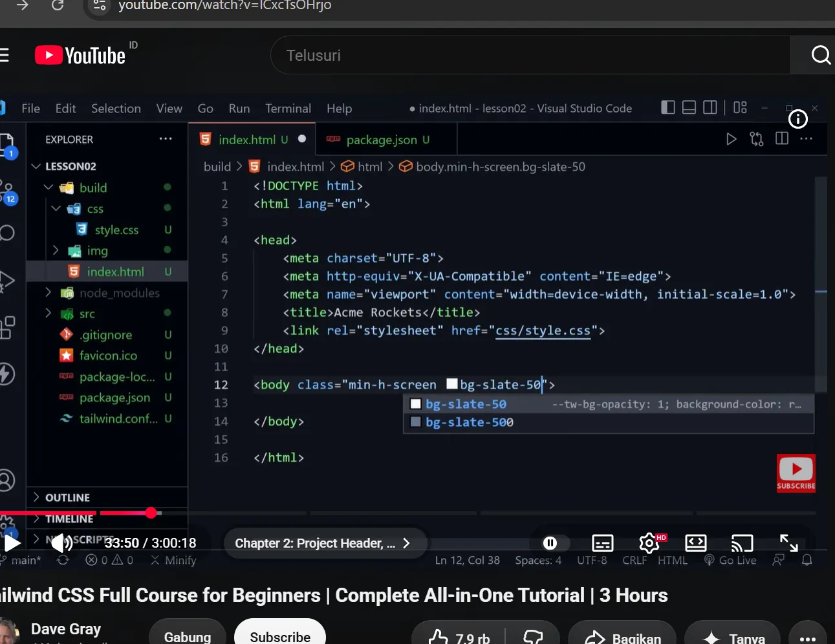Open style.css in the Explorer tree
Screen dimensions: 835x644
(x=116, y=230)
